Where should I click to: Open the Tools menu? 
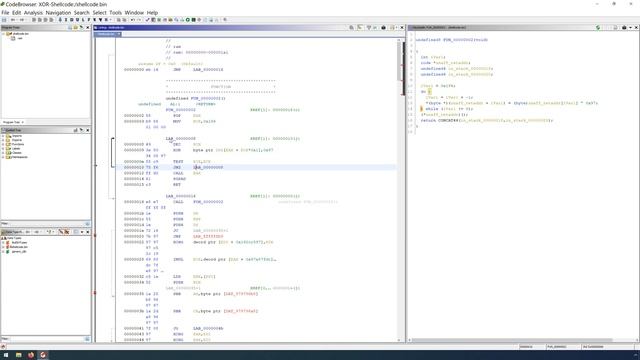[116, 13]
